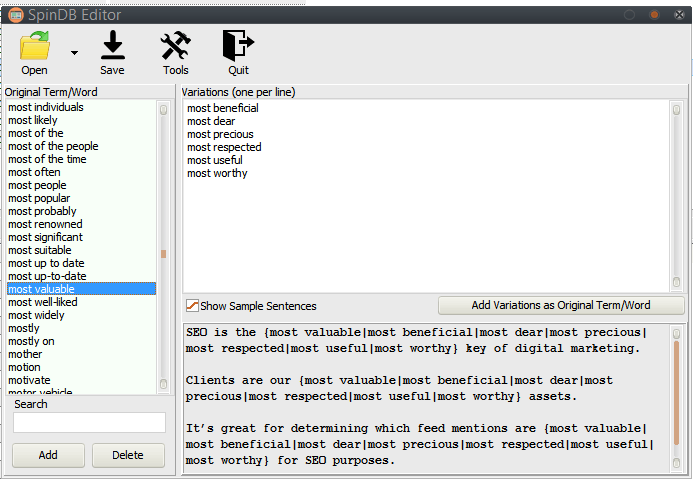Select 'most likely' in term list

81,120
